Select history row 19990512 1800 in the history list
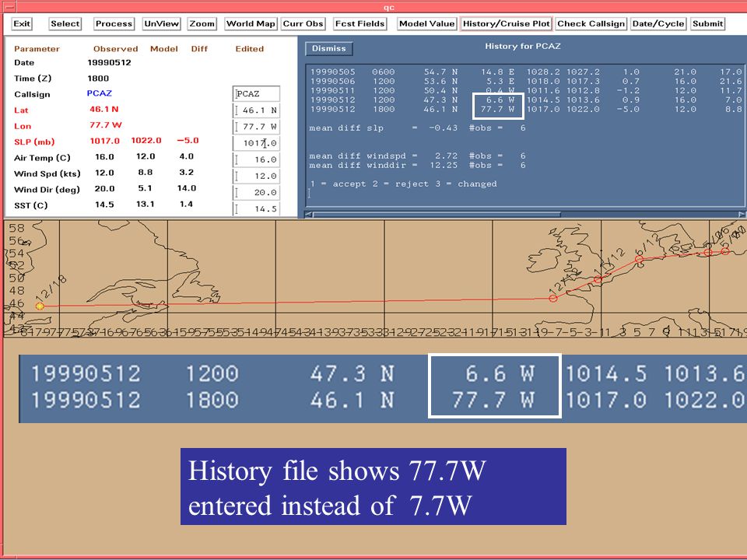This screenshot has height=560, width=747. click(526, 109)
